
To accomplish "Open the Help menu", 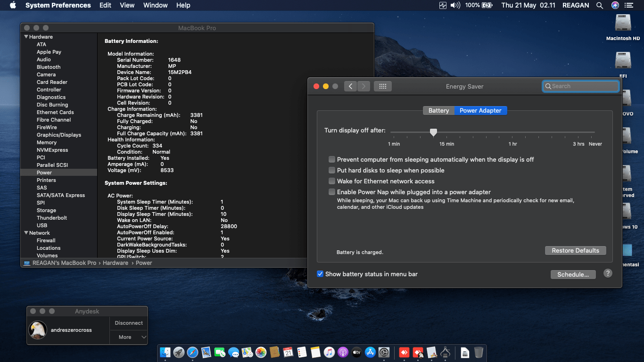I will 183,5.
